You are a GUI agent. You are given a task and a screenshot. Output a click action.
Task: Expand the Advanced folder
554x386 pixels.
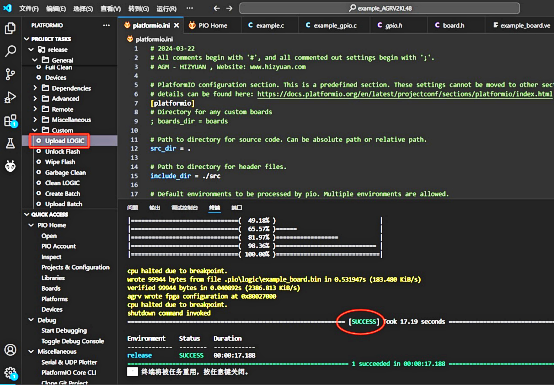pyautogui.click(x=35, y=99)
